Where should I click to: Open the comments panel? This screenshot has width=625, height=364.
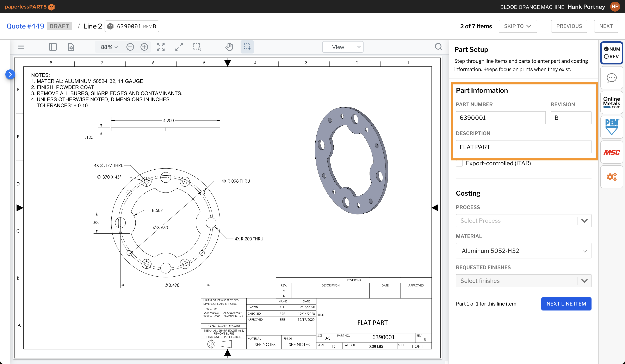(612, 78)
